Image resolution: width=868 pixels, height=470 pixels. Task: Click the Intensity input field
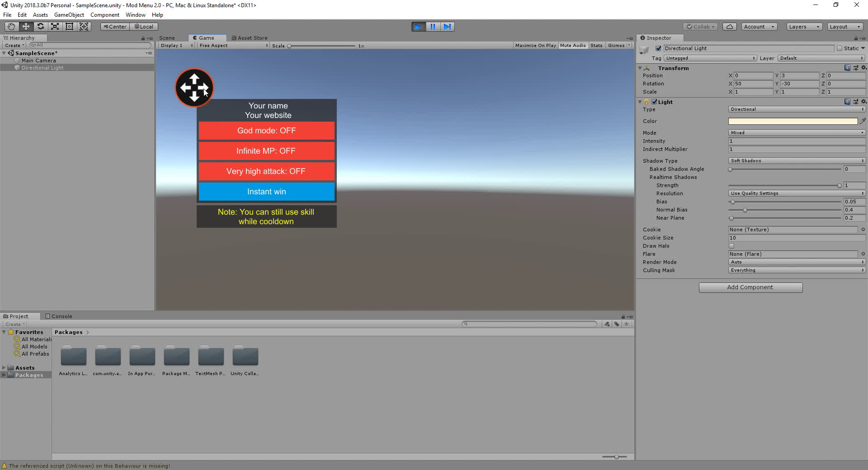pos(797,141)
